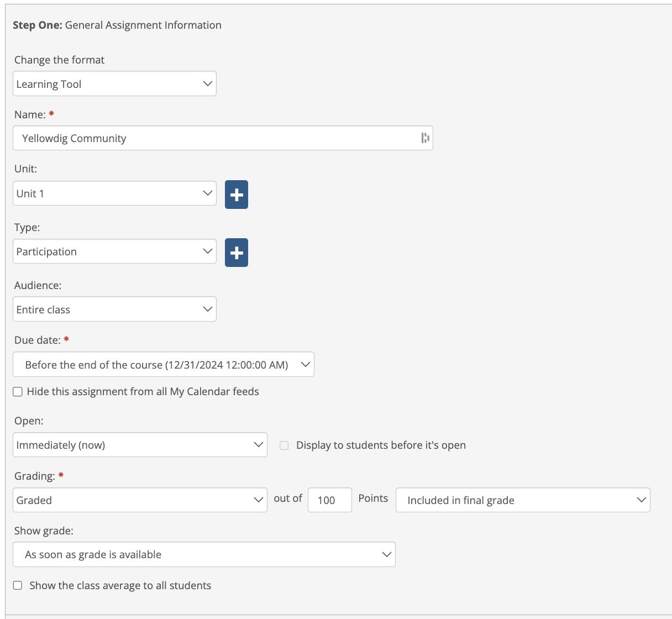This screenshot has height=619, width=672.
Task: Check "Hide this assignment from all My Calendar feeds"
Action: 17,391
